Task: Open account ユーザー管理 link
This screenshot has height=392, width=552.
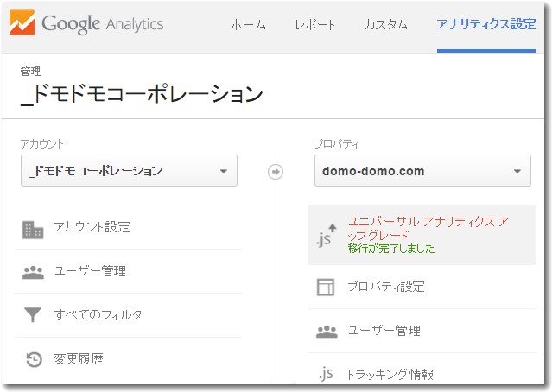Action: (90, 271)
